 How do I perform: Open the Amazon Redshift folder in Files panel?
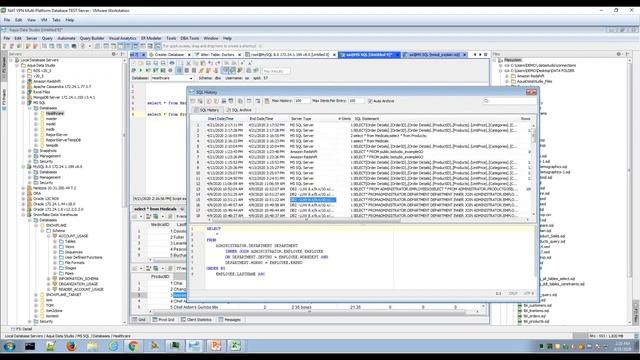tap(530, 76)
